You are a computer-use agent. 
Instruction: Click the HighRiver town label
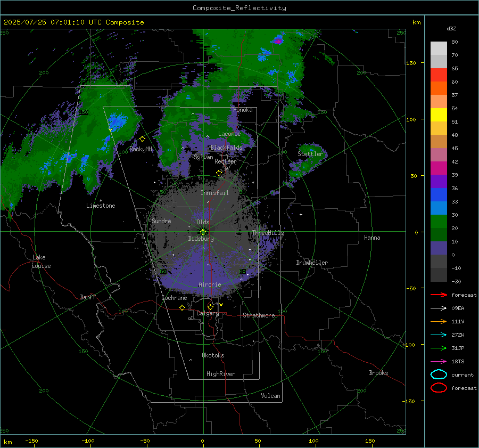pos(221,374)
